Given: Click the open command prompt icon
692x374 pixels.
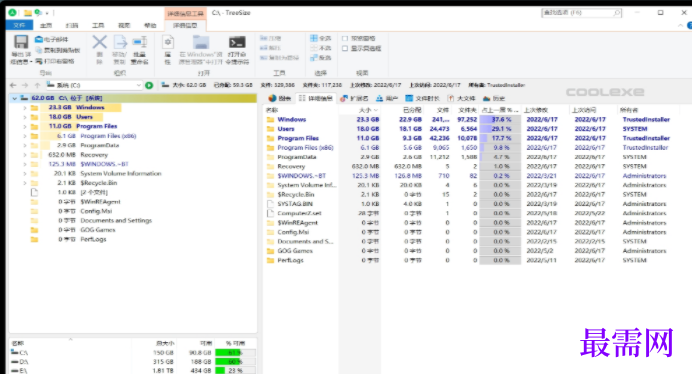Looking at the screenshot, I should click(237, 42).
